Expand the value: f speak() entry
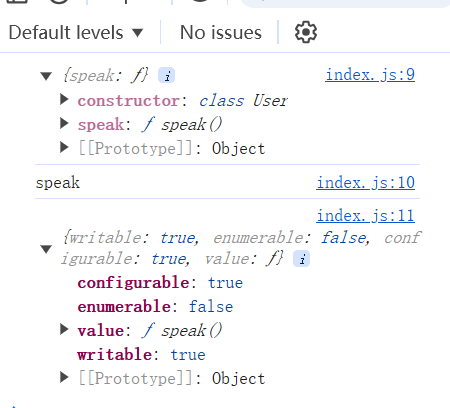 [x=64, y=329]
